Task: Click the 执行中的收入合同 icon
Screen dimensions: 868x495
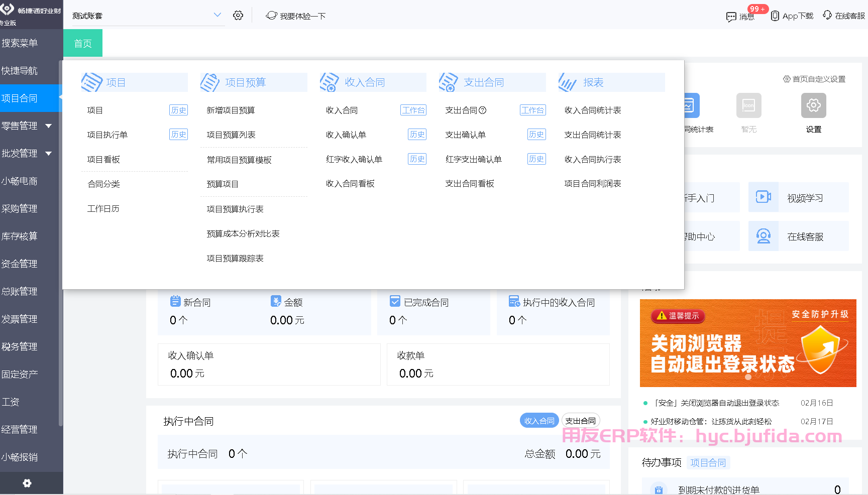Action: (x=514, y=301)
